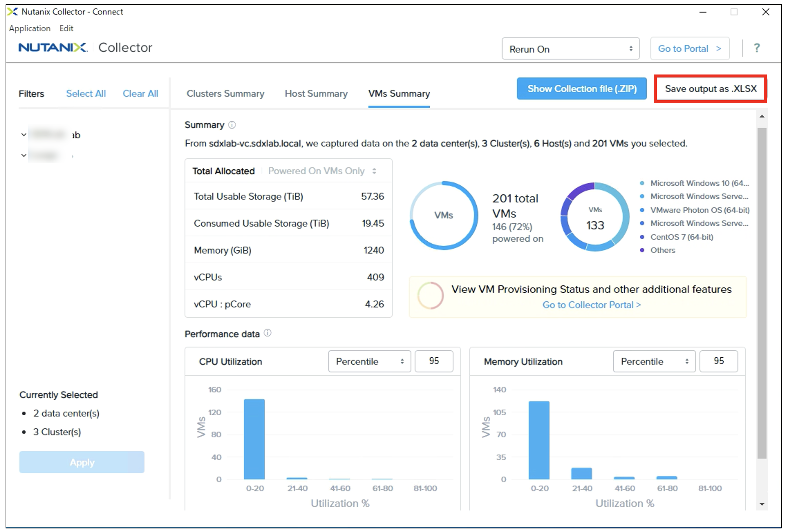Click the VMs powered-on donut chart

tap(443, 216)
